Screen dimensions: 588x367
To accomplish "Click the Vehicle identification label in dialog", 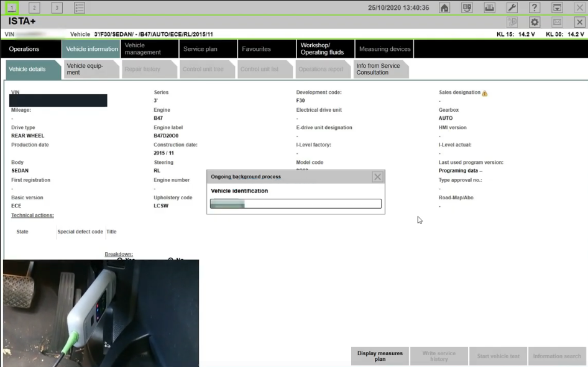I will (x=239, y=191).
